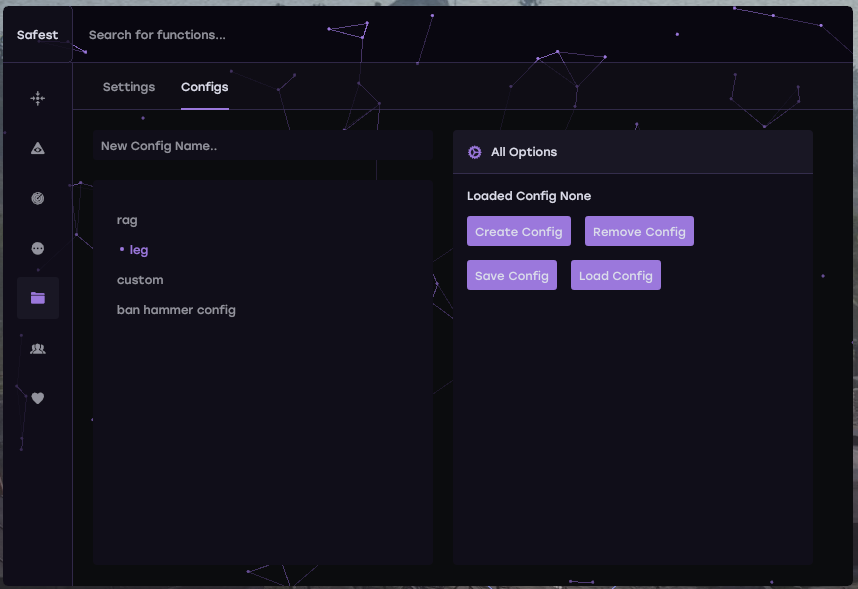The image size is (858, 589).
Task: Open the radar icon in sidebar
Action: [x=38, y=198]
